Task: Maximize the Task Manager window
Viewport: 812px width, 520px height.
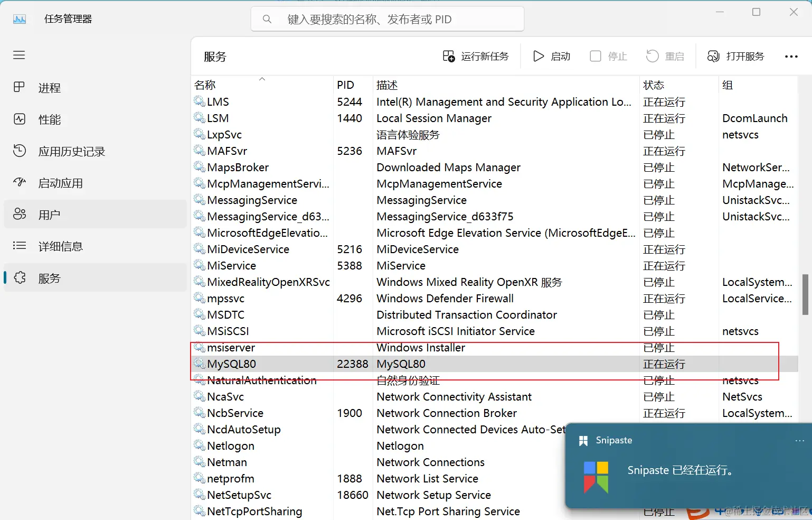Action: pos(756,12)
